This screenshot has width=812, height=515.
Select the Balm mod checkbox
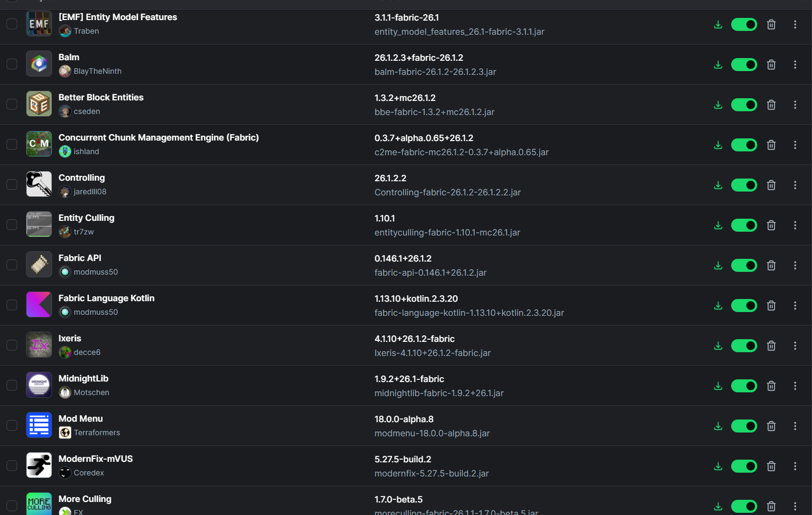(x=12, y=64)
